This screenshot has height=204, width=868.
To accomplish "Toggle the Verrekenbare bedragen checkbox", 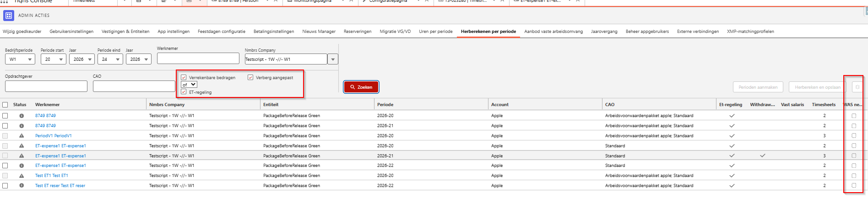I will click(184, 78).
